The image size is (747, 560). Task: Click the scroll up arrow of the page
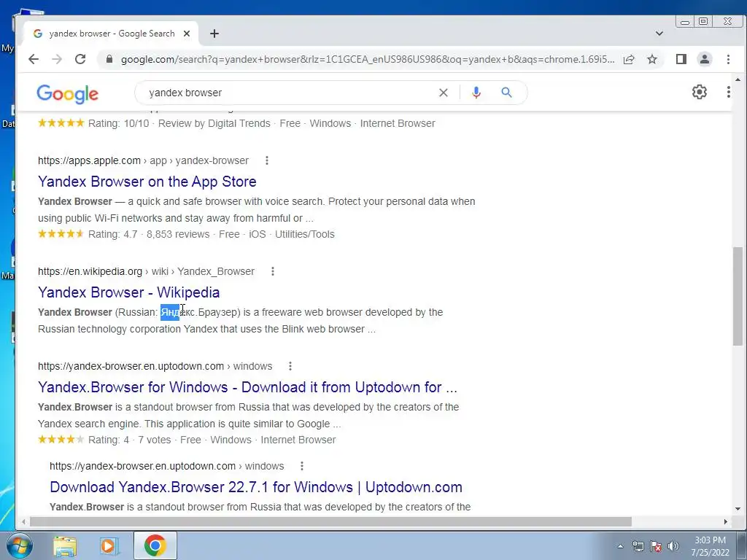(x=738, y=79)
